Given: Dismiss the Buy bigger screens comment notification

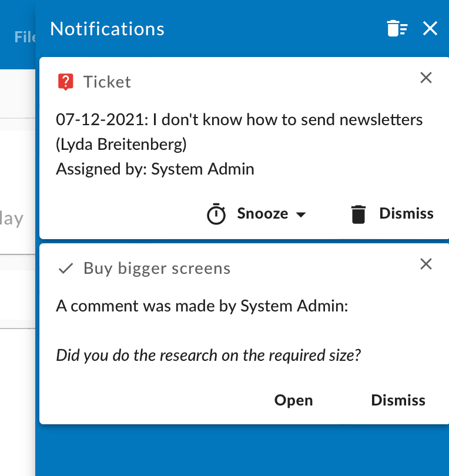Looking at the screenshot, I should (x=398, y=400).
